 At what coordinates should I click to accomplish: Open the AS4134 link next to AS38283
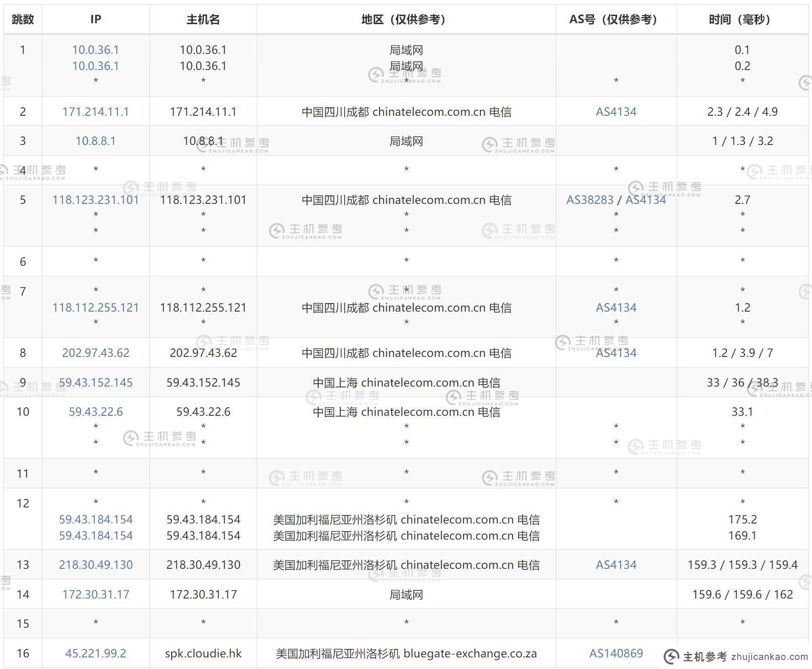click(x=646, y=200)
